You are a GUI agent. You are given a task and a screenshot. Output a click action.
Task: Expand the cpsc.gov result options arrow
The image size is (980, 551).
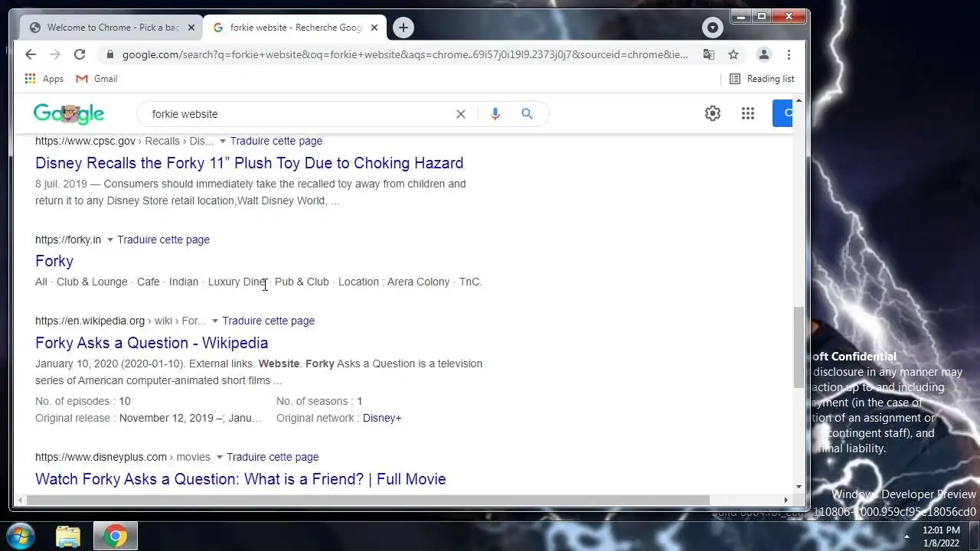click(x=223, y=141)
